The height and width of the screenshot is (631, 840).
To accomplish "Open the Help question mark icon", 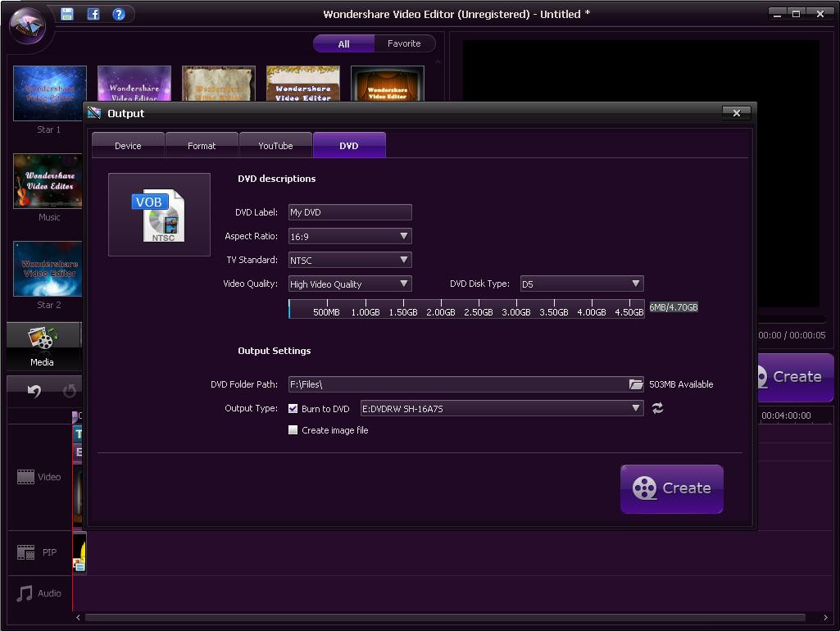I will [119, 14].
